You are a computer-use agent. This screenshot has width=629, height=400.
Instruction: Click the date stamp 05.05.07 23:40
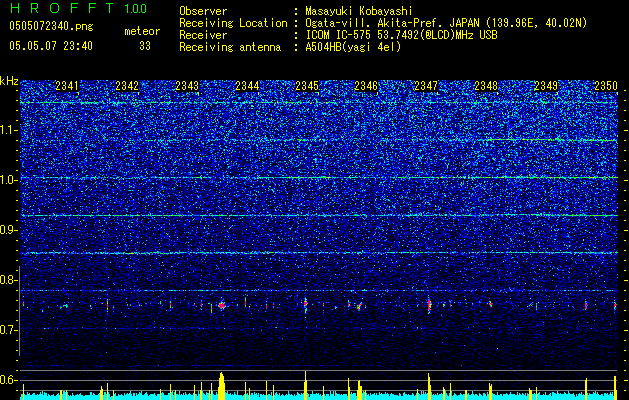51,46
